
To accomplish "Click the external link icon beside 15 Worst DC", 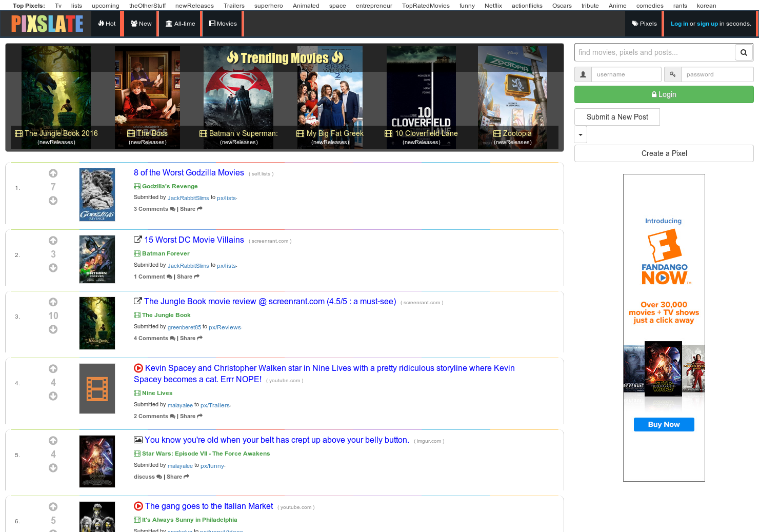I will (x=138, y=240).
